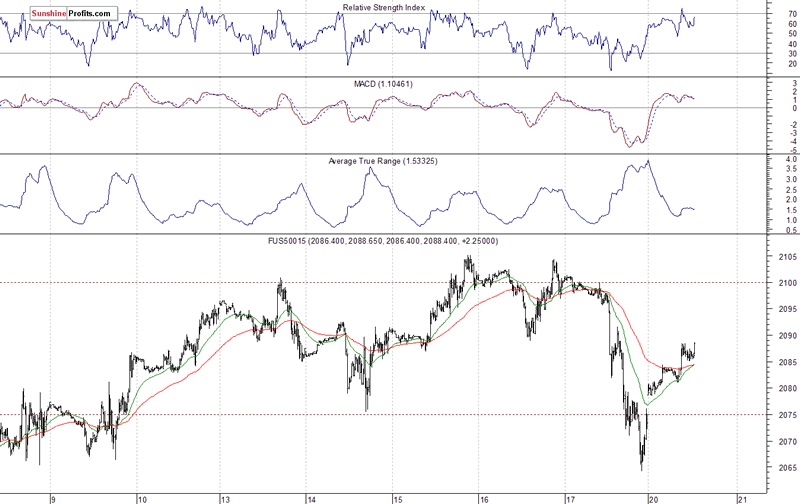Image resolution: width=800 pixels, height=504 pixels.
Task: Select the 70 level on RSI axis
Action: 780,15
